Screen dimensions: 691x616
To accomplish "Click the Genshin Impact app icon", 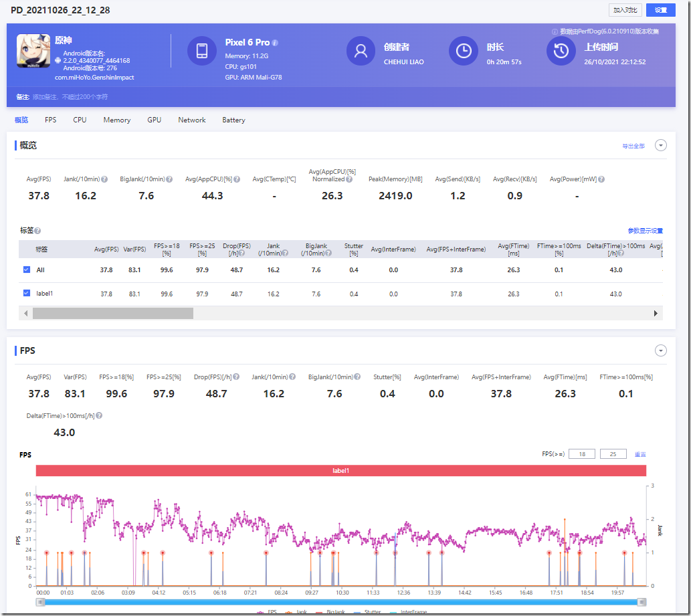I will (x=33, y=51).
